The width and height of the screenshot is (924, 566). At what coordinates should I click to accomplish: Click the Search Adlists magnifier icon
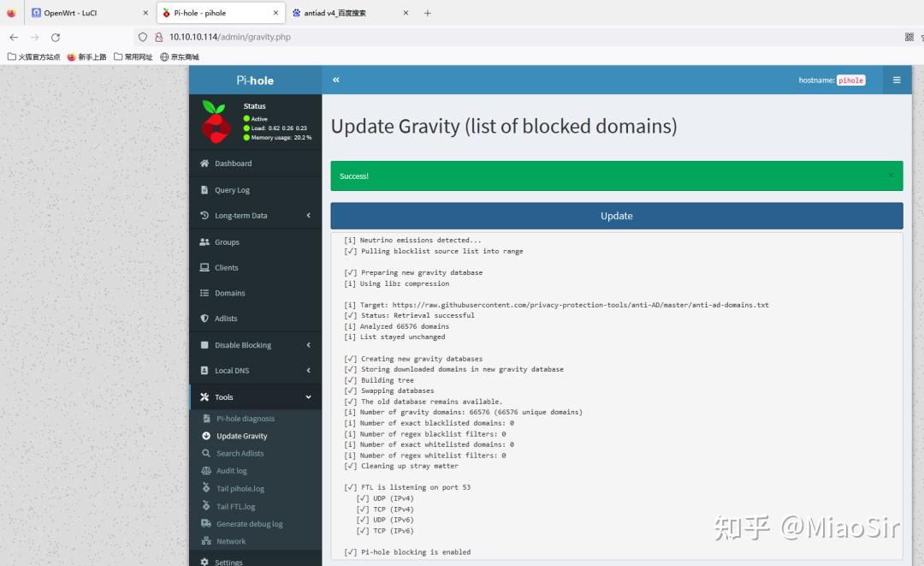coord(208,453)
